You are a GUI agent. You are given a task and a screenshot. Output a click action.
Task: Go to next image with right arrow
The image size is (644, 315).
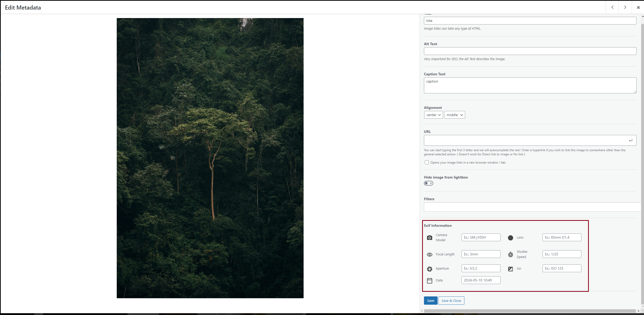pos(625,7)
